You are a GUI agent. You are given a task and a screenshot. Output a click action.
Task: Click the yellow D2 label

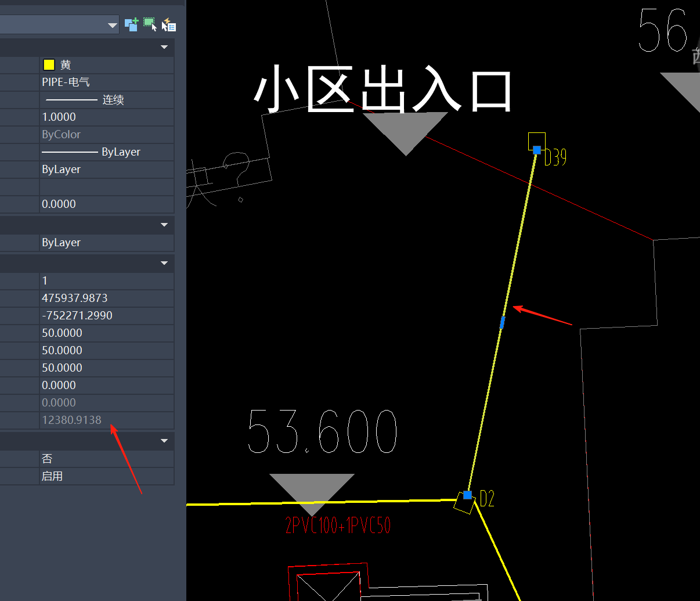click(487, 498)
